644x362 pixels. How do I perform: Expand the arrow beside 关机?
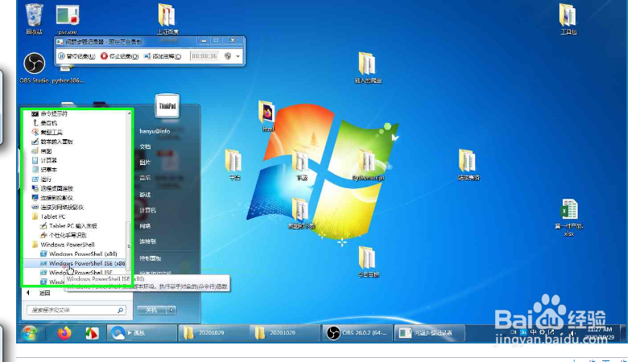[x=171, y=311]
